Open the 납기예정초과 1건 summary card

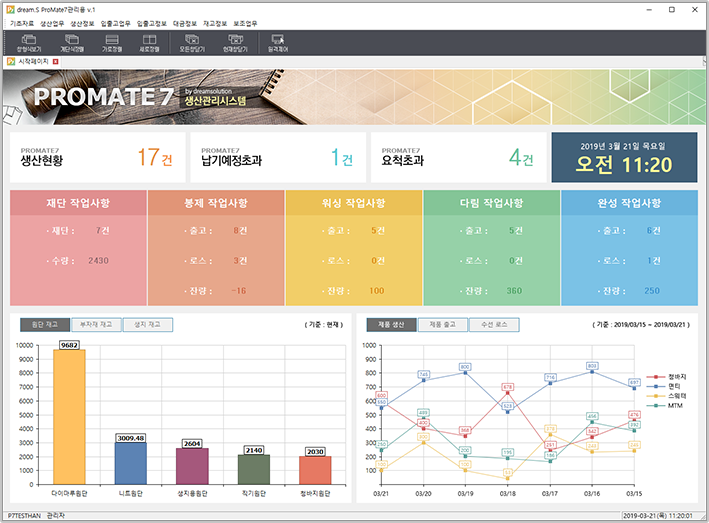(x=278, y=157)
